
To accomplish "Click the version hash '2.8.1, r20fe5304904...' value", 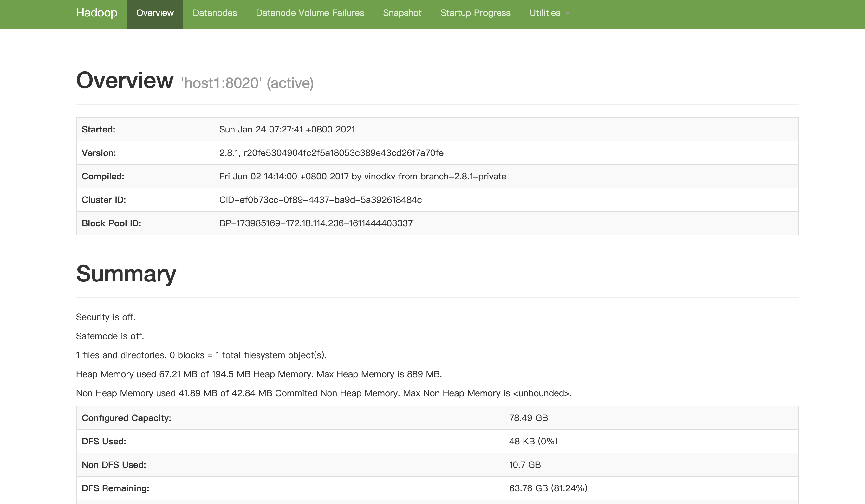I will (331, 153).
